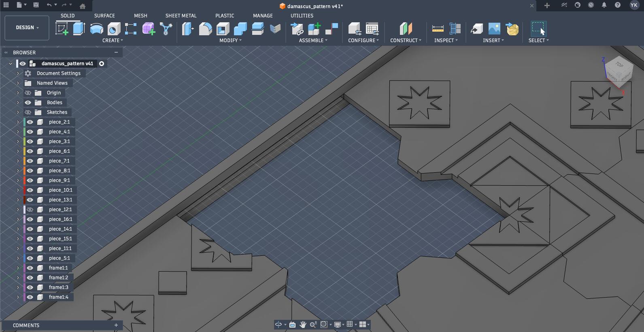Select the Create Sketch tool
Screen dimensions: 644x332
pos(62,29)
